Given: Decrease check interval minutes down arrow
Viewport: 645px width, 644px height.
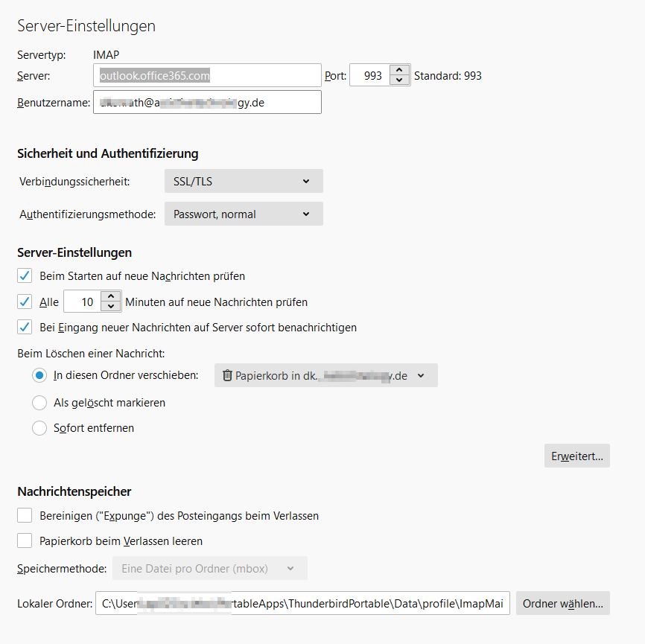Looking at the screenshot, I should pyautogui.click(x=111, y=307).
